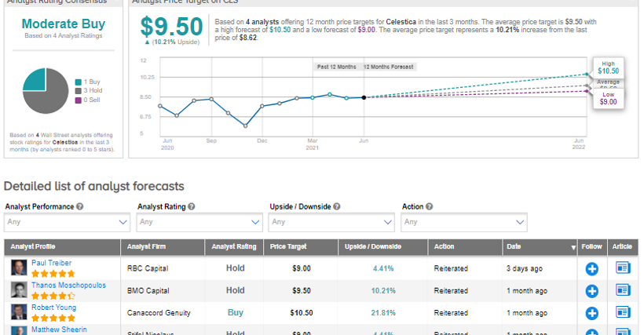
Task: Open Action filter dropdown
Action: click(x=464, y=222)
